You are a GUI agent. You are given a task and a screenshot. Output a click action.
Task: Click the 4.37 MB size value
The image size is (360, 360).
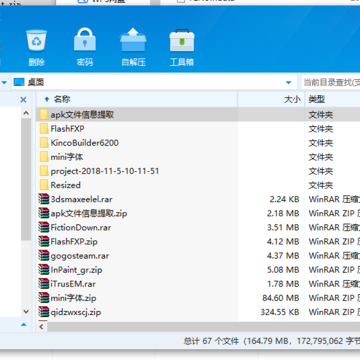[x=283, y=256]
